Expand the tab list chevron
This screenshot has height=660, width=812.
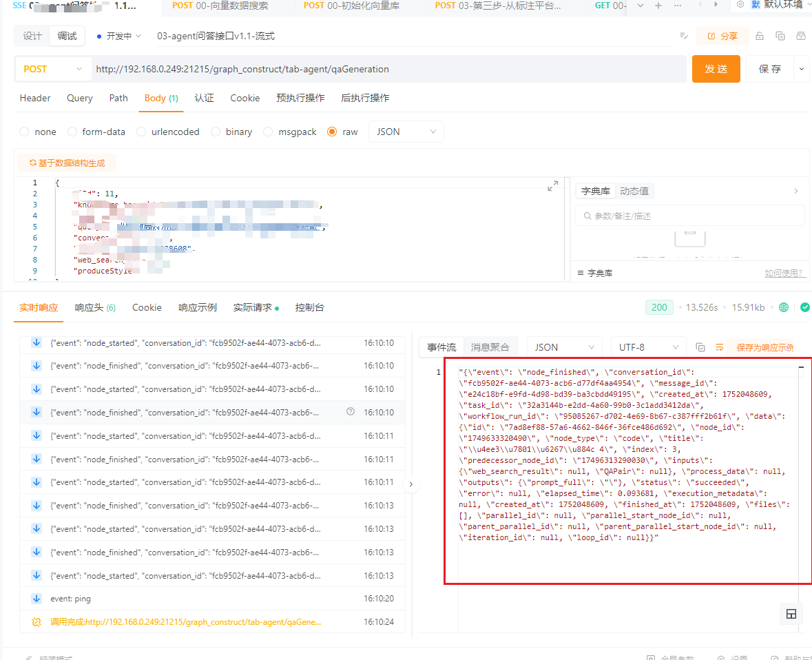(x=640, y=6)
